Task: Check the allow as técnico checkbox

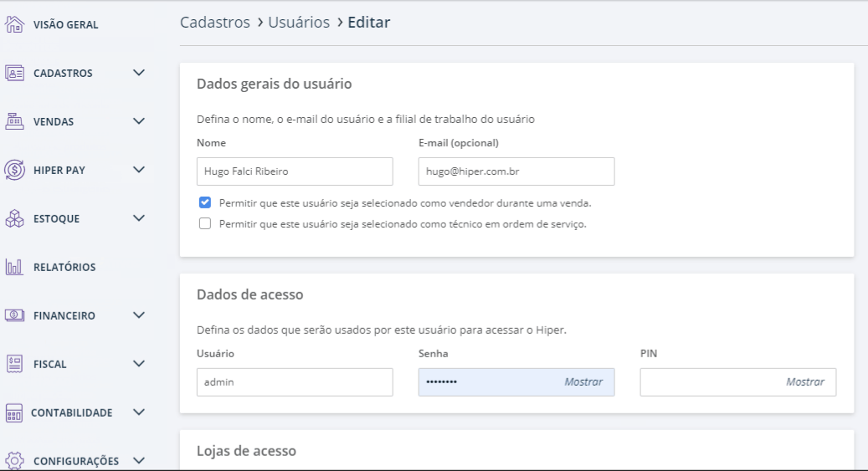Action: 205,223
